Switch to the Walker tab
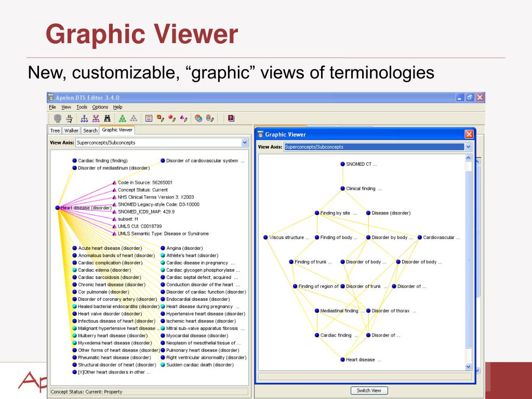532x399 pixels. pos(71,130)
